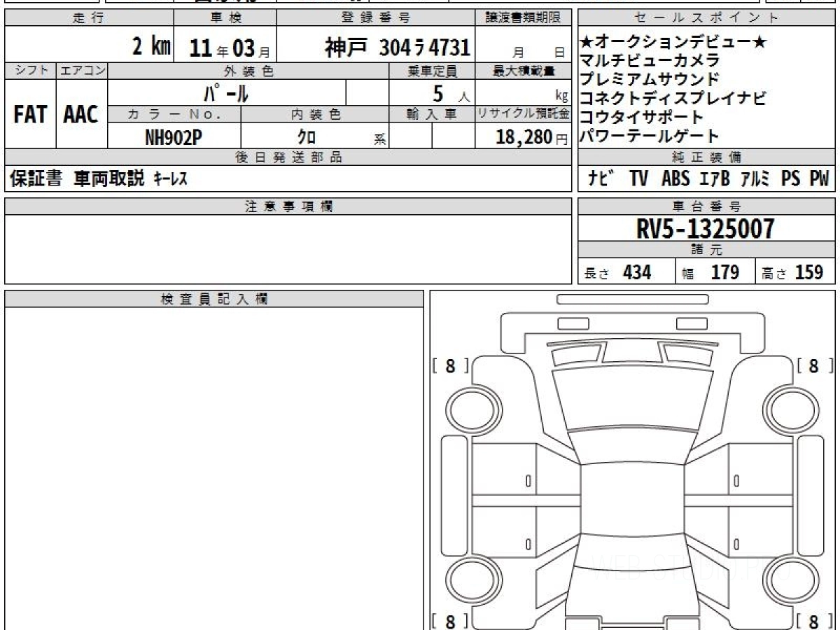840x630 pixels.
Task: Click the 外装色 header
Action: [x=248, y=71]
